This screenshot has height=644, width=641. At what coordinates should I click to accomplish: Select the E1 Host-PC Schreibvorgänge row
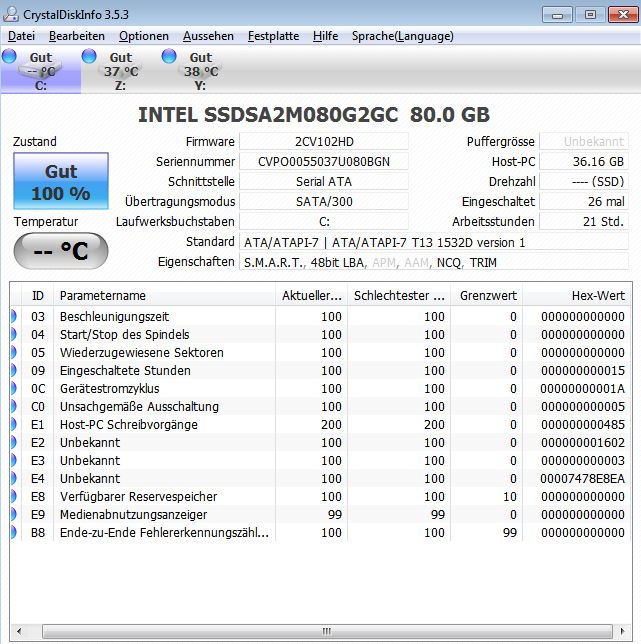pos(320,425)
